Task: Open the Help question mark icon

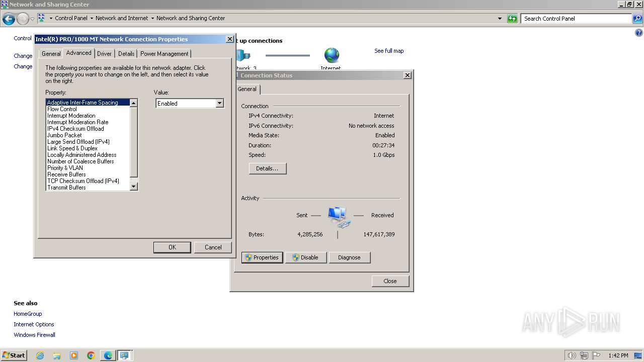Action: pos(639,33)
